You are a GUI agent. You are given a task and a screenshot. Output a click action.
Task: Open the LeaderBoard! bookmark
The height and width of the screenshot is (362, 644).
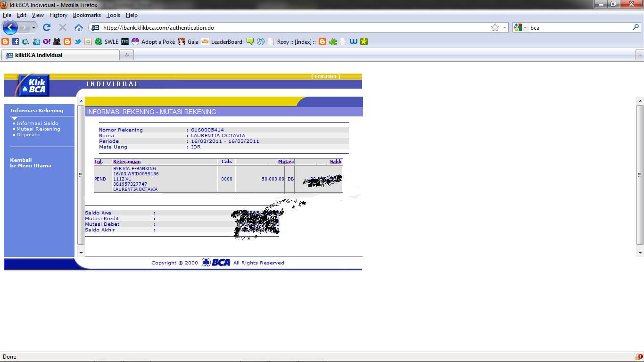(x=223, y=41)
